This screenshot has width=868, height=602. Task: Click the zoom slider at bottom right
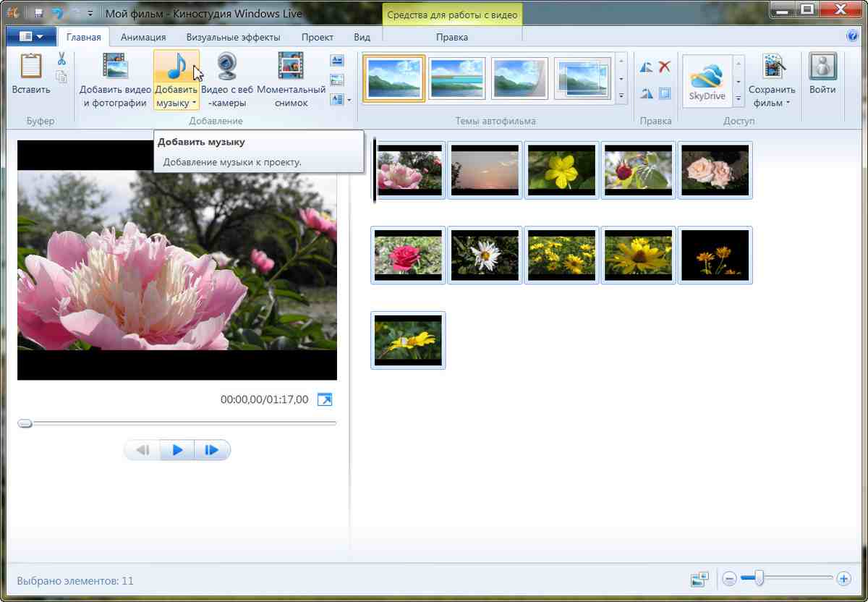click(x=760, y=579)
